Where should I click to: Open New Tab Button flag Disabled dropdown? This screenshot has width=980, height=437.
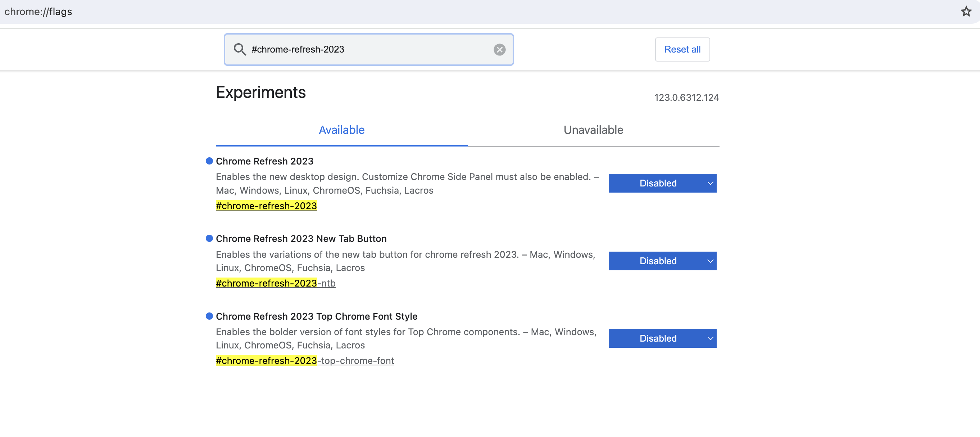click(x=662, y=261)
